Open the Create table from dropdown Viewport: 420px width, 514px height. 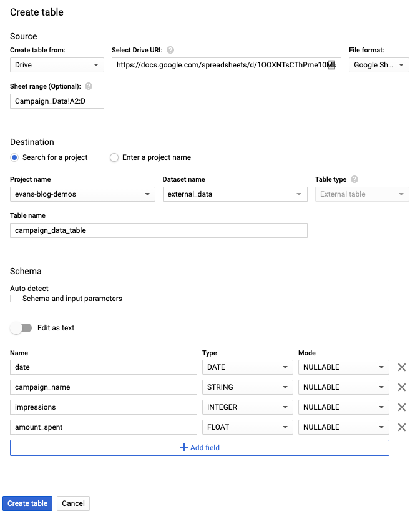tap(57, 65)
